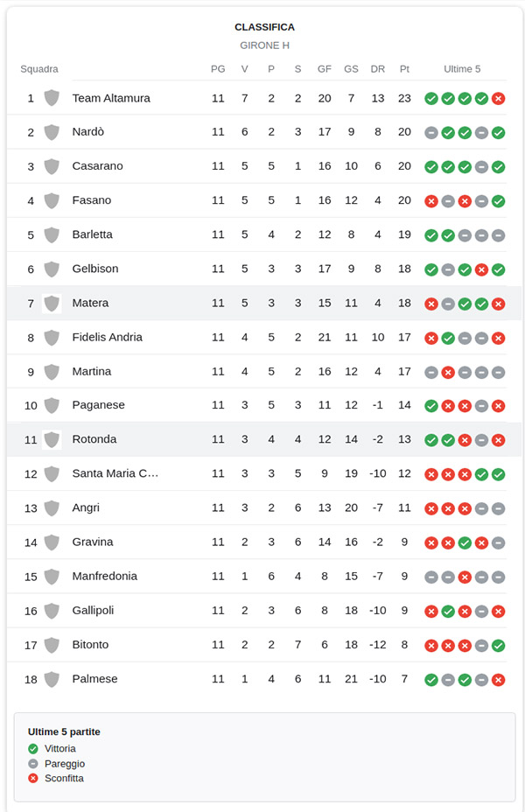Image resolution: width=525 pixels, height=812 pixels.
Task: Click the Rotonda team shield icon
Action: tap(52, 439)
